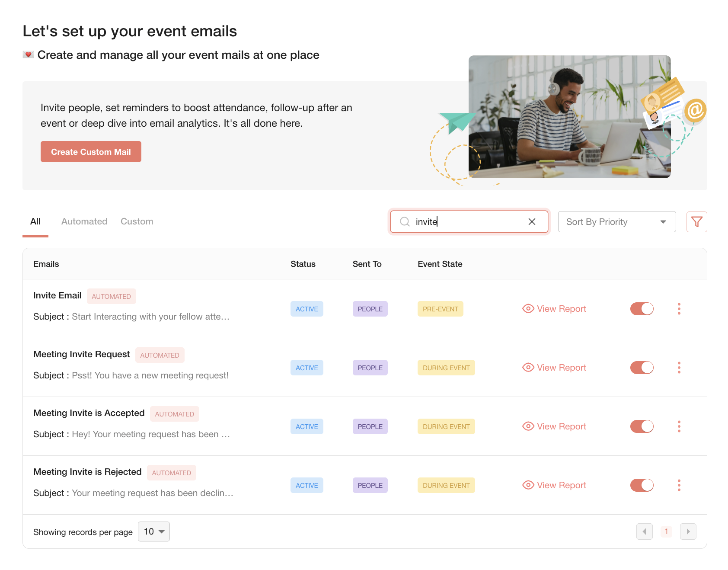Click subject 'Psst! You have a new meeting request!'

(x=150, y=375)
